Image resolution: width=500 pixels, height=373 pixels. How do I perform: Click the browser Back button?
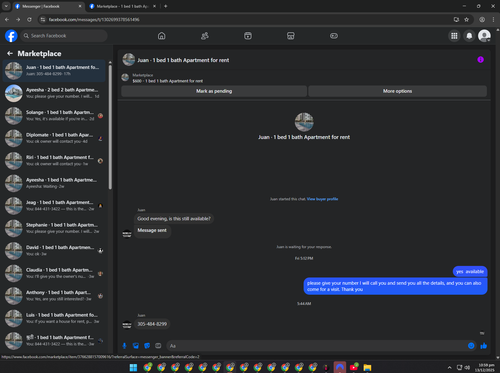7,20
